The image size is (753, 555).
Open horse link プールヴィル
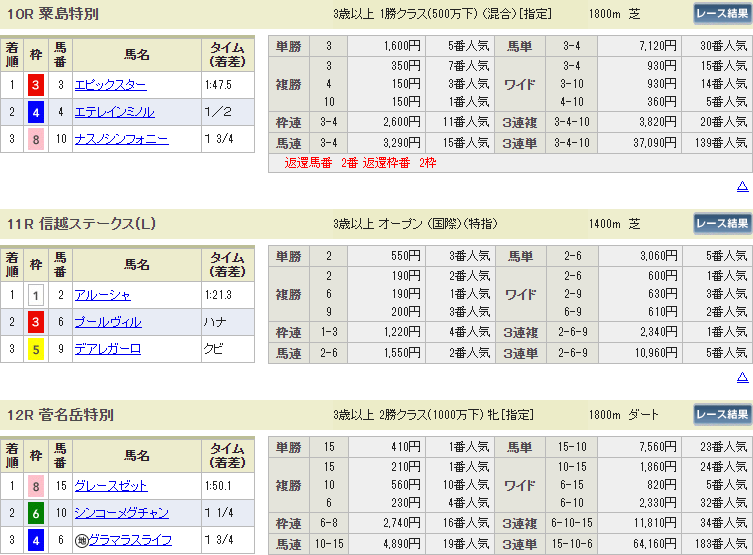click(x=108, y=322)
